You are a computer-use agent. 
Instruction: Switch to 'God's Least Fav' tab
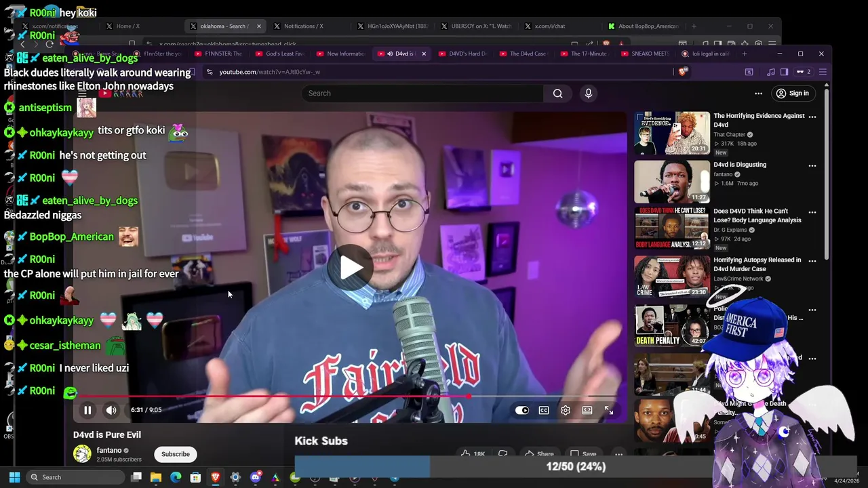tap(279, 54)
